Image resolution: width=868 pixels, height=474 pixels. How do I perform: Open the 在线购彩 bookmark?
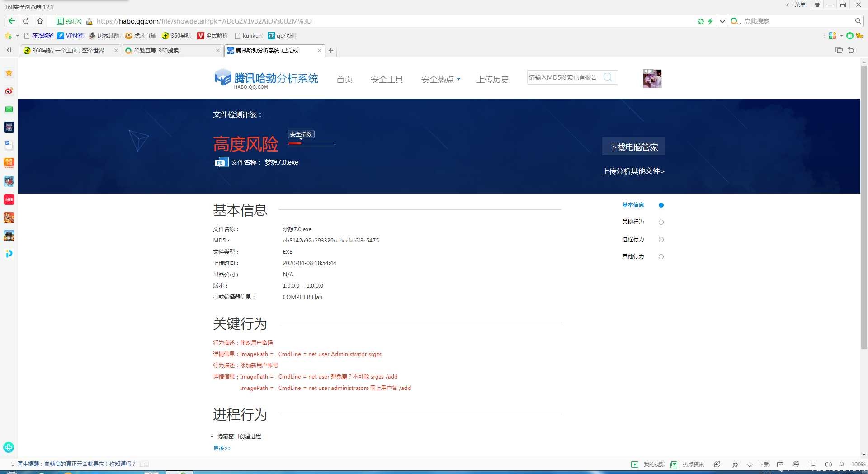39,36
